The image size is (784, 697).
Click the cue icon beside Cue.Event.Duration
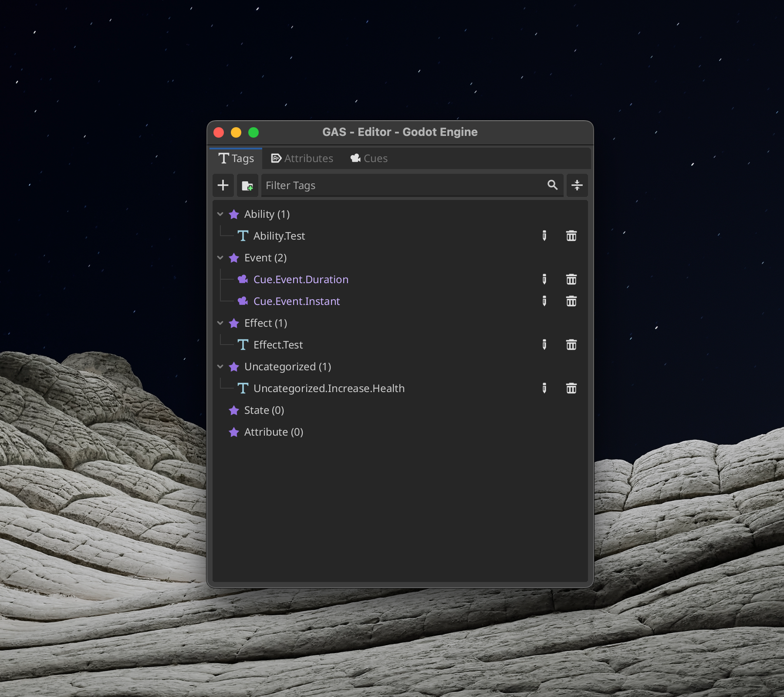pyautogui.click(x=243, y=279)
